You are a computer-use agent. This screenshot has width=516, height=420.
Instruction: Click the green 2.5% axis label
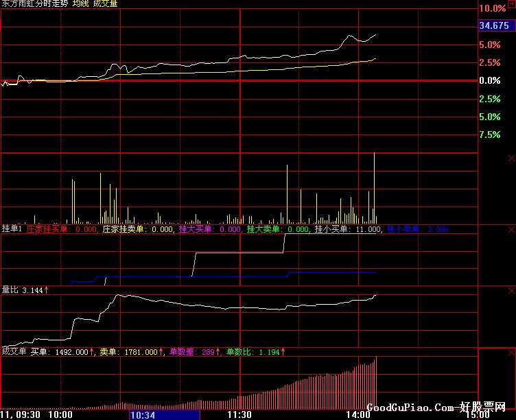pos(490,99)
